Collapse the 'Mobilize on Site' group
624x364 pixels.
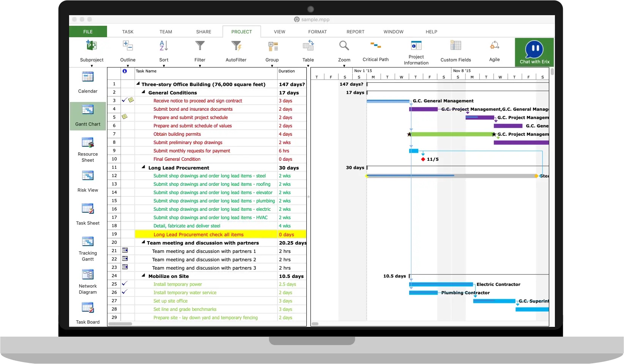[143, 276]
